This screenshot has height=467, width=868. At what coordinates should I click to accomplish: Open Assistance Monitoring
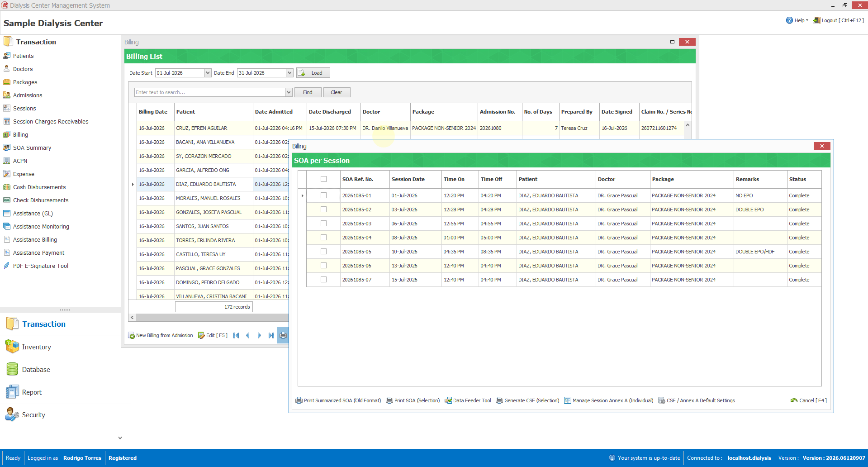coord(41,227)
